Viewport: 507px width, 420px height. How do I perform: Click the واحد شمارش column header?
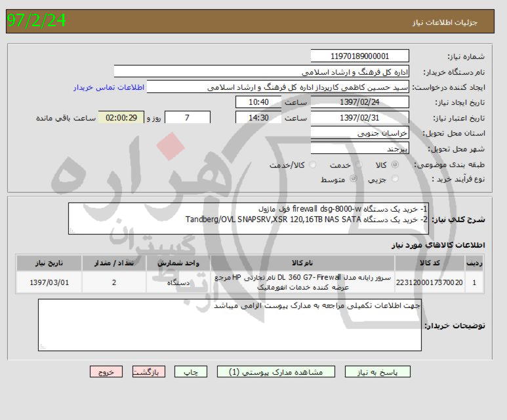click(178, 263)
